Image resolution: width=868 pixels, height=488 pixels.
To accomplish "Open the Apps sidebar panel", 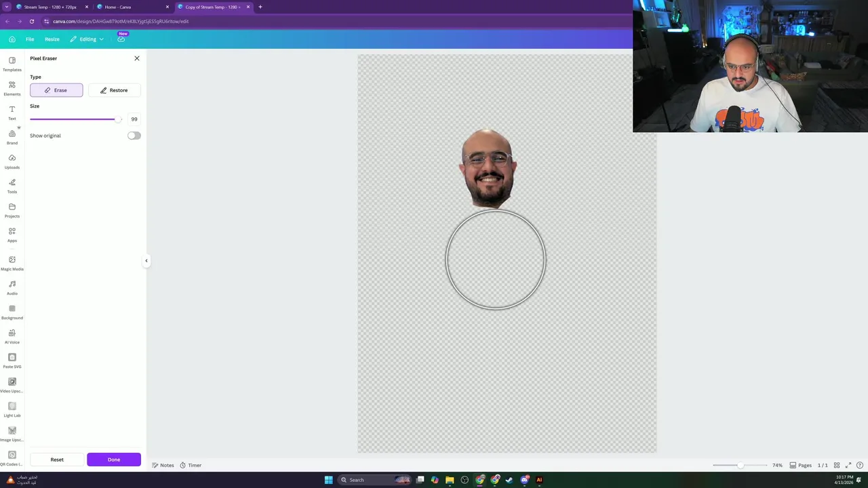I will (12, 235).
